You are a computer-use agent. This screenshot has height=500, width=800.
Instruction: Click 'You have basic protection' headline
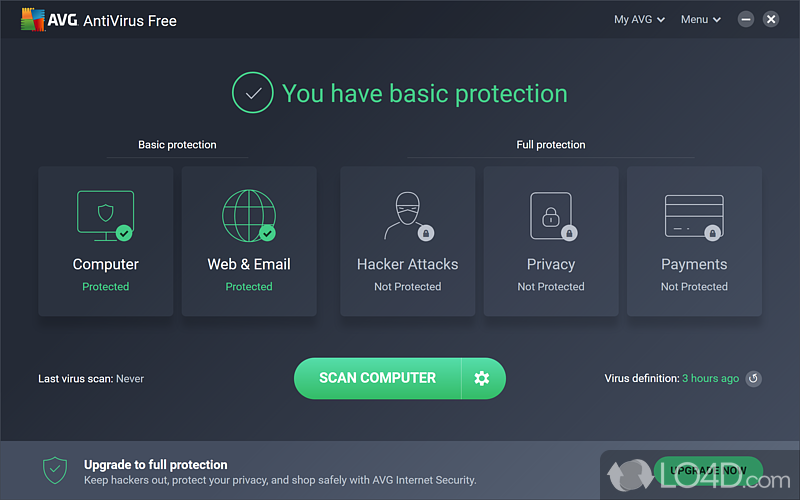(x=424, y=94)
